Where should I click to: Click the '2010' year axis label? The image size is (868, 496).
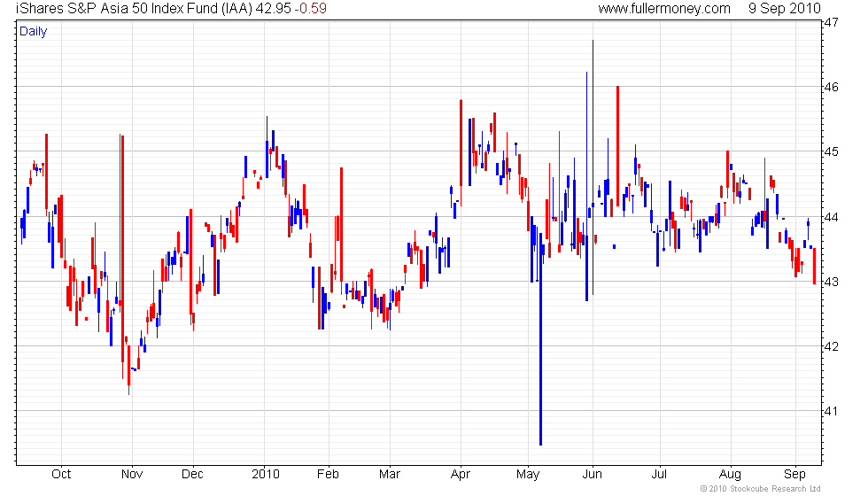pos(266,475)
